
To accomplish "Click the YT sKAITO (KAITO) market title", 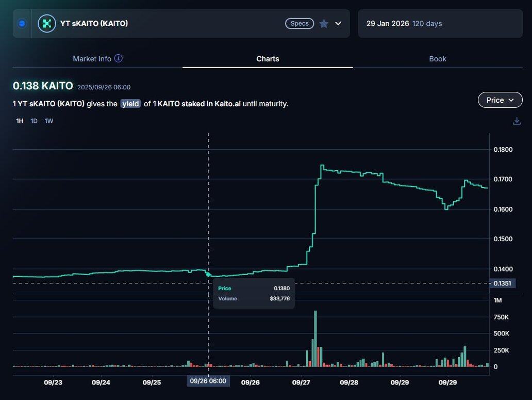I will point(94,23).
